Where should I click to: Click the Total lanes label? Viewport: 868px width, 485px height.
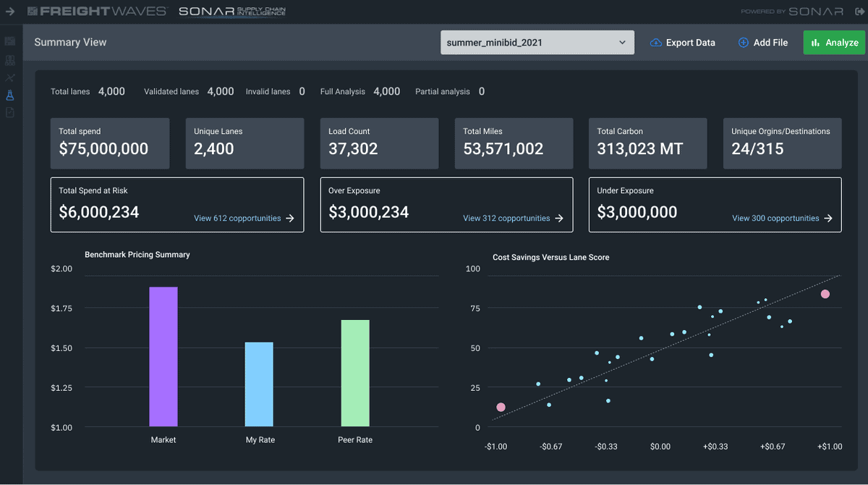pos(70,92)
